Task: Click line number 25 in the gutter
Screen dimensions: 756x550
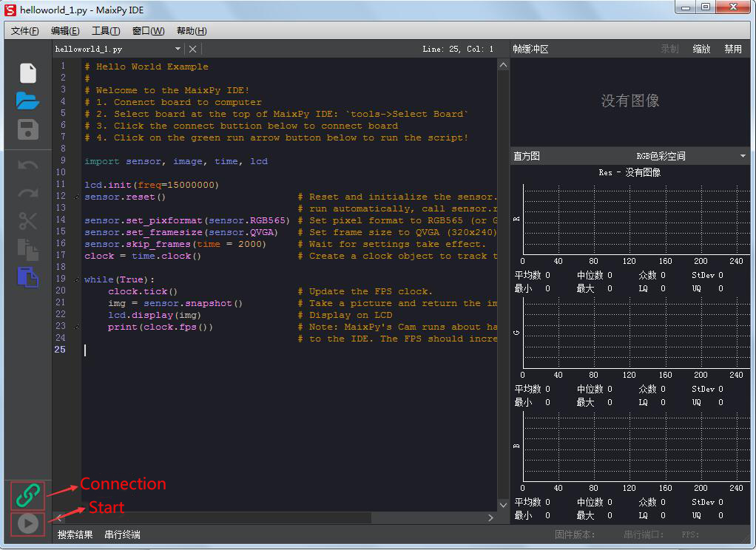Action: [x=60, y=350]
